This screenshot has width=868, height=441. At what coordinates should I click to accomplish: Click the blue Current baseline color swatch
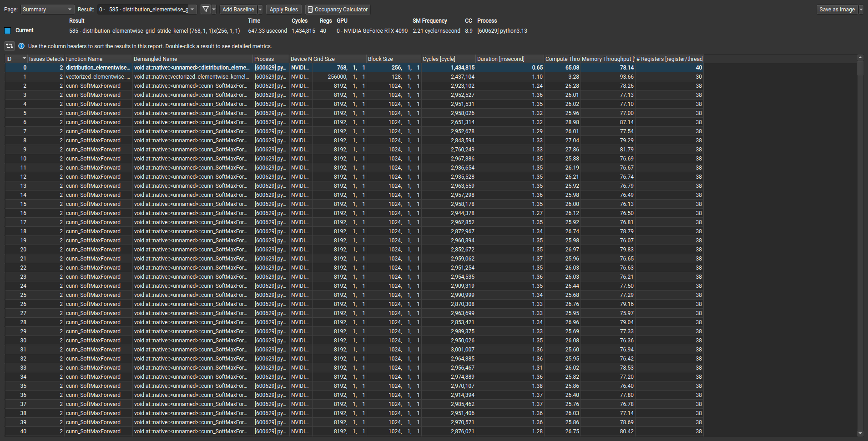click(x=7, y=30)
